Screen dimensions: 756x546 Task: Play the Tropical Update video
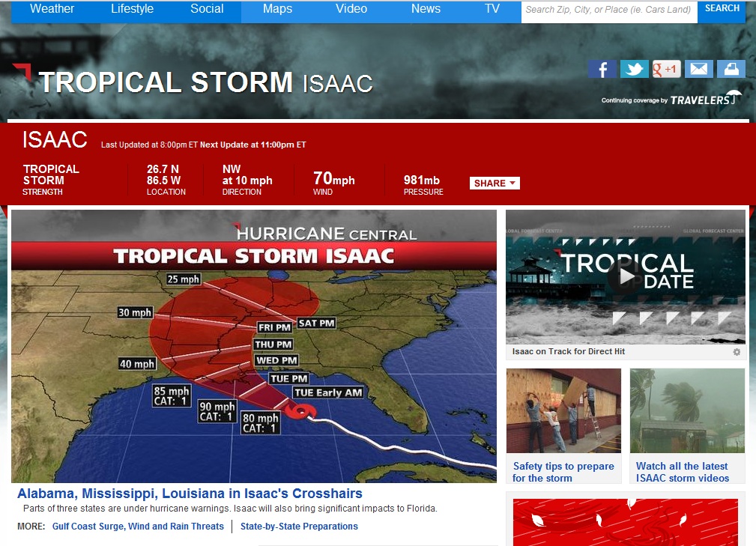pos(625,277)
